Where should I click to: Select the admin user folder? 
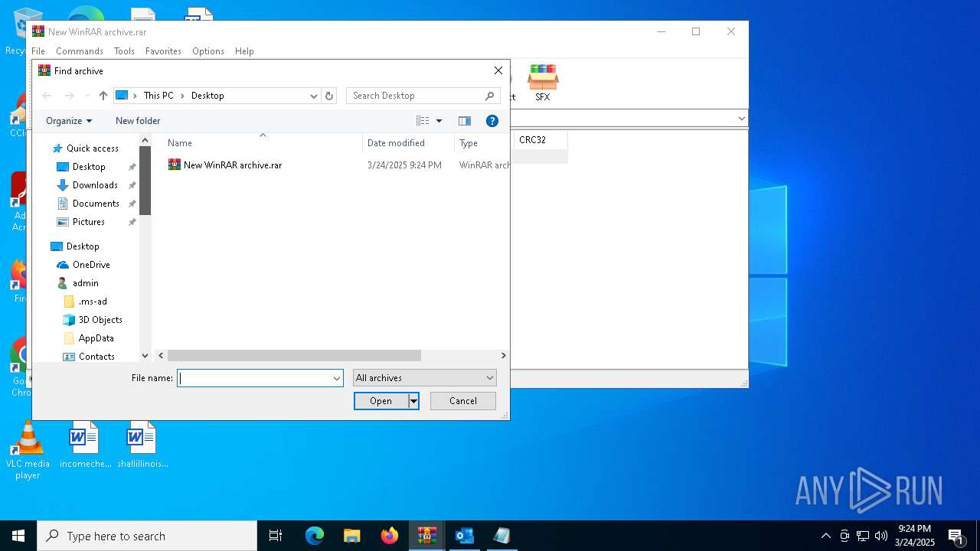(x=85, y=283)
